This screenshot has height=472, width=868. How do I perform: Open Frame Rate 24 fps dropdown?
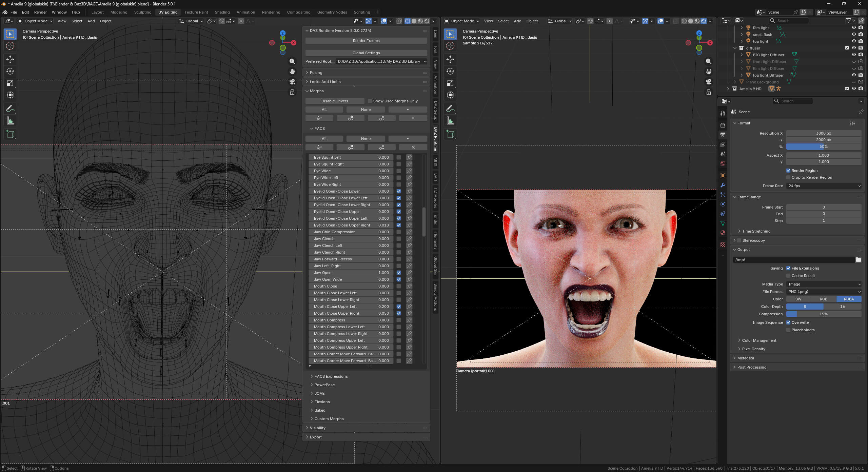click(x=824, y=186)
